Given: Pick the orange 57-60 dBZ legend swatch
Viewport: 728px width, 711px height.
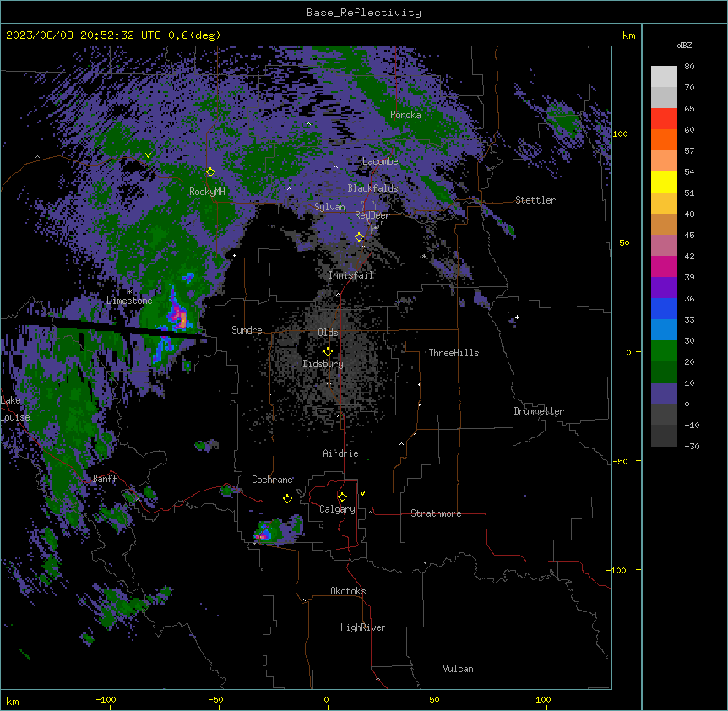Looking at the screenshot, I should click(664, 139).
